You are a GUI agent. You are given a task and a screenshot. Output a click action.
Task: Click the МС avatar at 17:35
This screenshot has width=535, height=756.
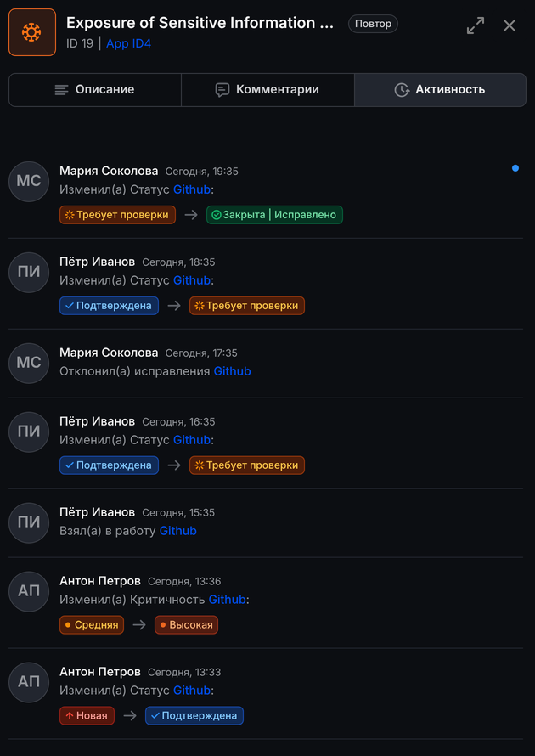click(29, 363)
